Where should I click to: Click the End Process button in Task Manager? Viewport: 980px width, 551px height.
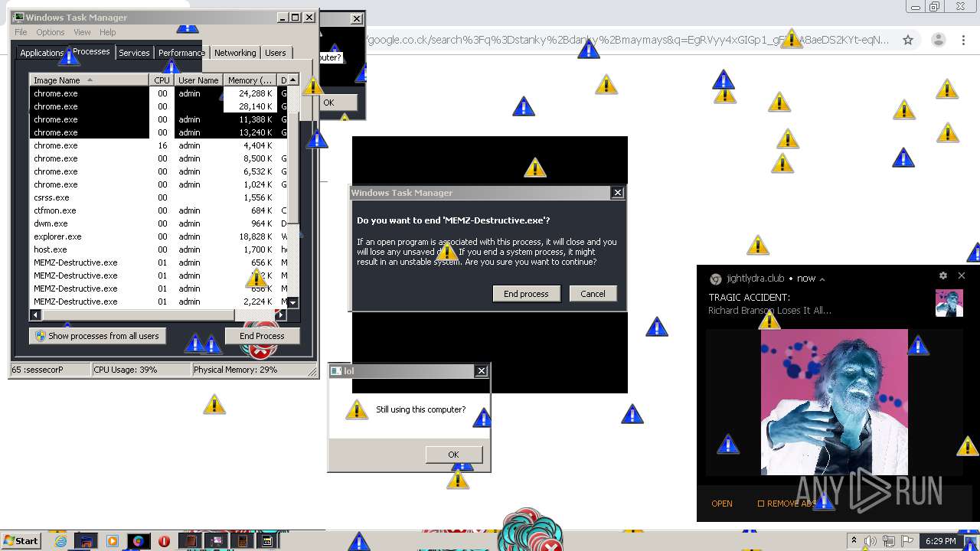(262, 336)
